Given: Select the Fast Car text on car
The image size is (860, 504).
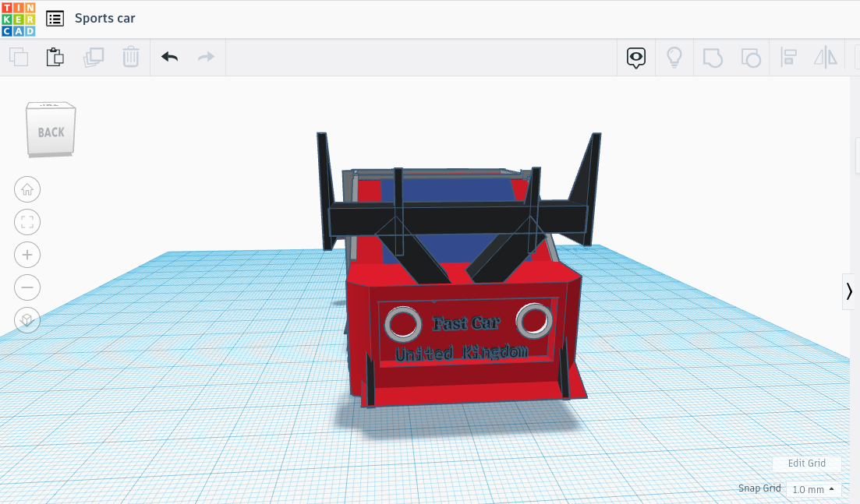Looking at the screenshot, I should (466, 323).
